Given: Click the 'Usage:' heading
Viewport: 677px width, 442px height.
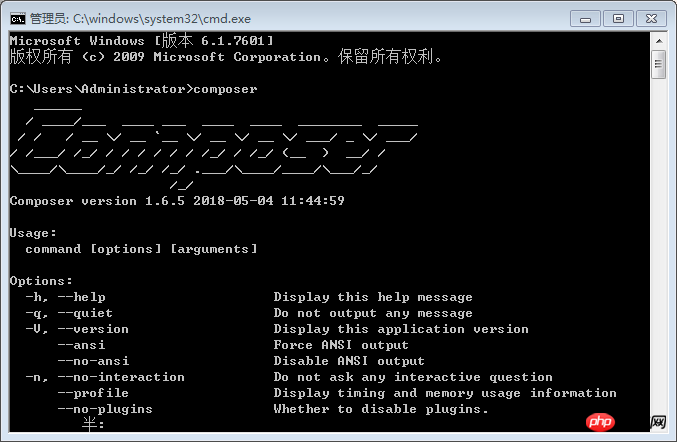Looking at the screenshot, I should (33, 233).
